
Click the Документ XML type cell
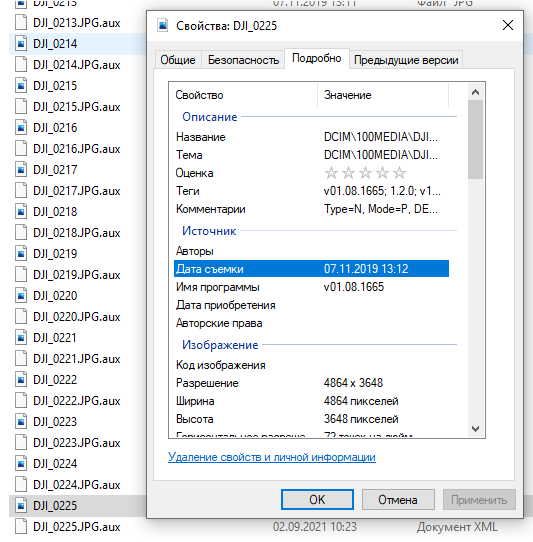point(457,527)
